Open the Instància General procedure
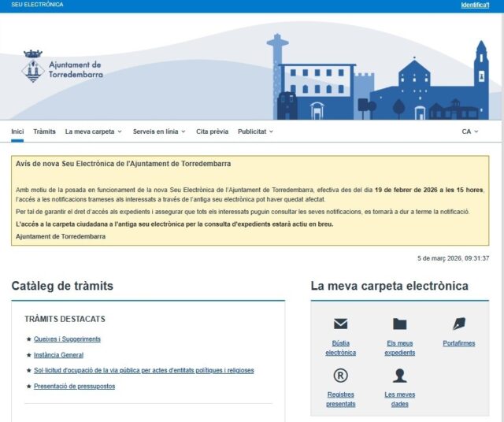 (59, 355)
